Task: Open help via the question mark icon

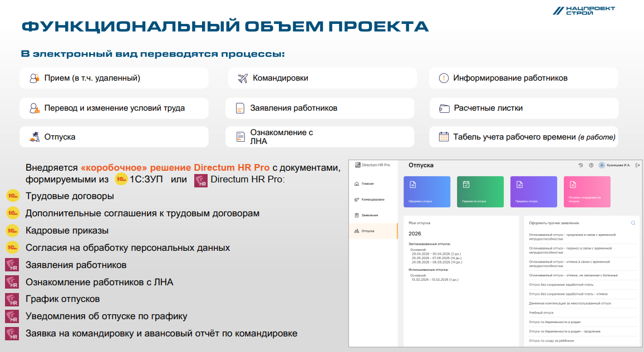Action: coord(591,165)
